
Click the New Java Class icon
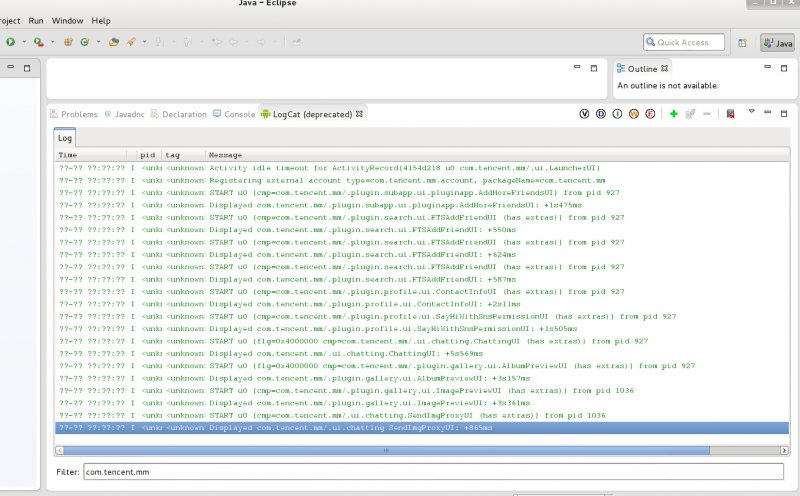85,42
